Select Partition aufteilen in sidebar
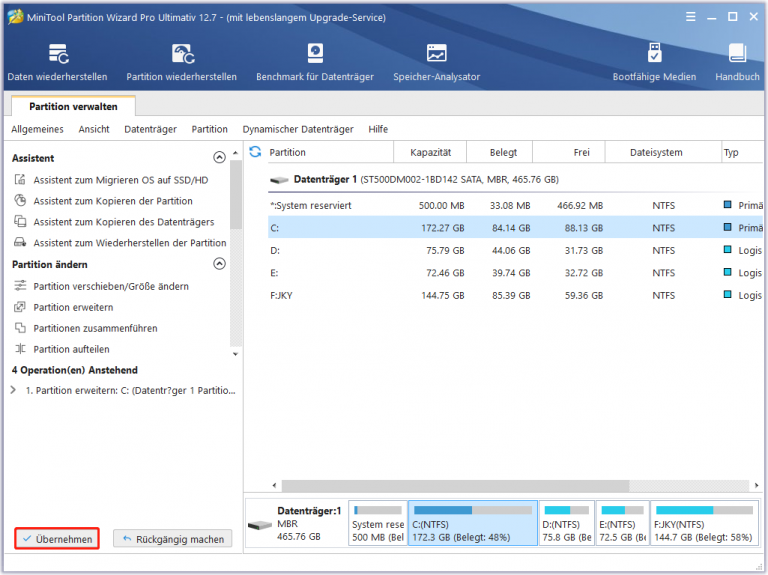The image size is (768, 575). click(x=71, y=349)
